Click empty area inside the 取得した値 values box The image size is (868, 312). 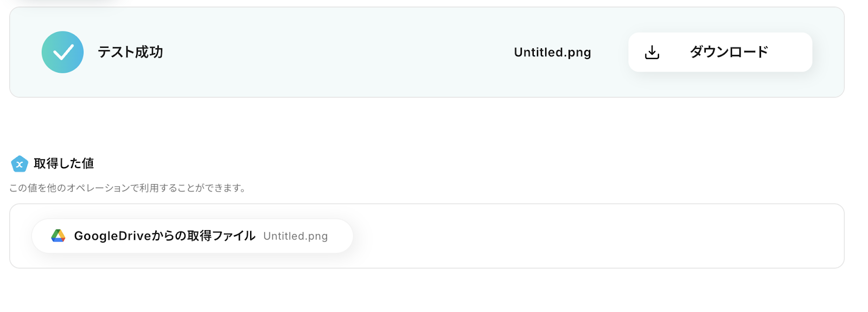597,236
